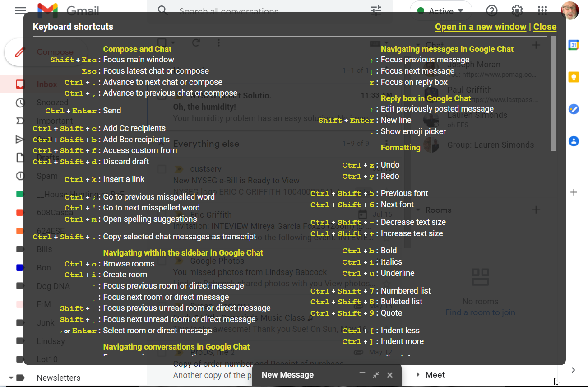
Task: Open the account profile picture
Action: (x=569, y=10)
